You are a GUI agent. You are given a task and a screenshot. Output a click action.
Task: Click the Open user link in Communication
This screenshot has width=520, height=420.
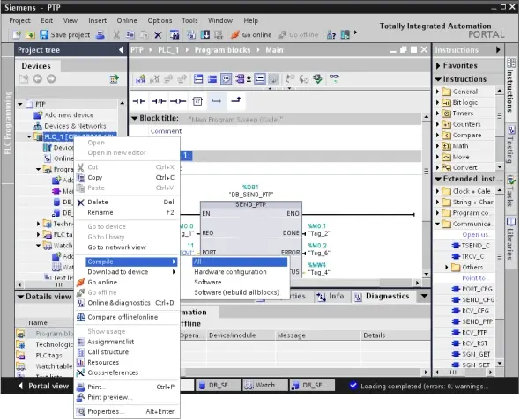click(x=475, y=234)
